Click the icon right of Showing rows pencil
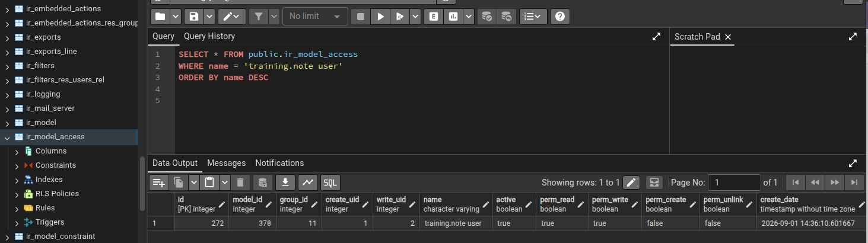 [x=654, y=183]
